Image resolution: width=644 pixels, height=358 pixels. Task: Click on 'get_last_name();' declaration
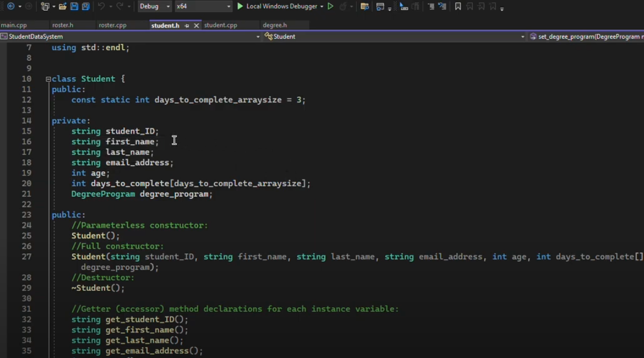(x=144, y=341)
